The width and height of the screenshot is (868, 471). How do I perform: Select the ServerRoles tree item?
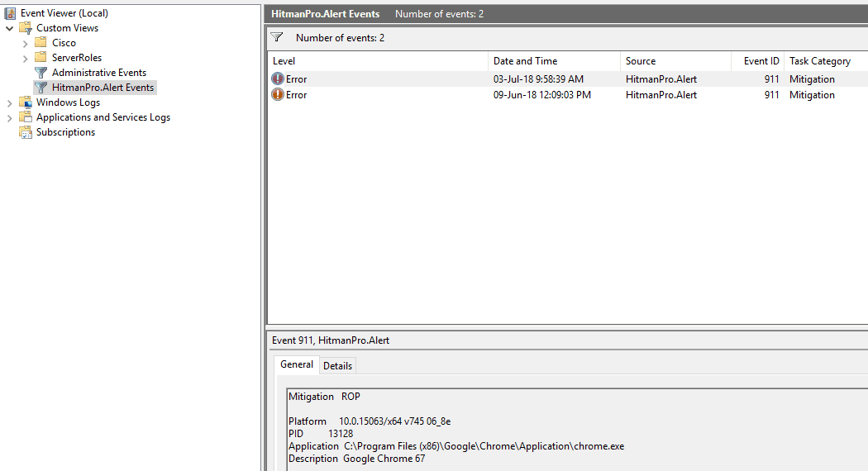coord(77,58)
